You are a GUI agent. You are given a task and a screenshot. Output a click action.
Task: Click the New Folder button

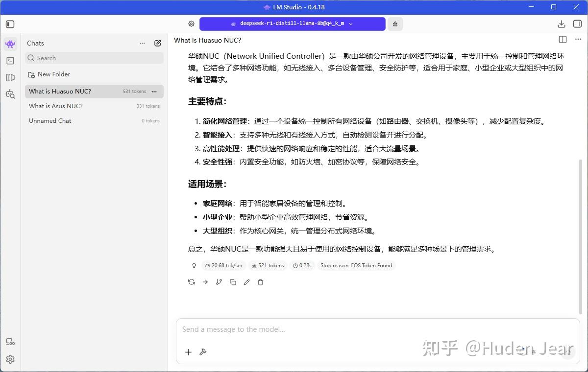(x=49, y=74)
